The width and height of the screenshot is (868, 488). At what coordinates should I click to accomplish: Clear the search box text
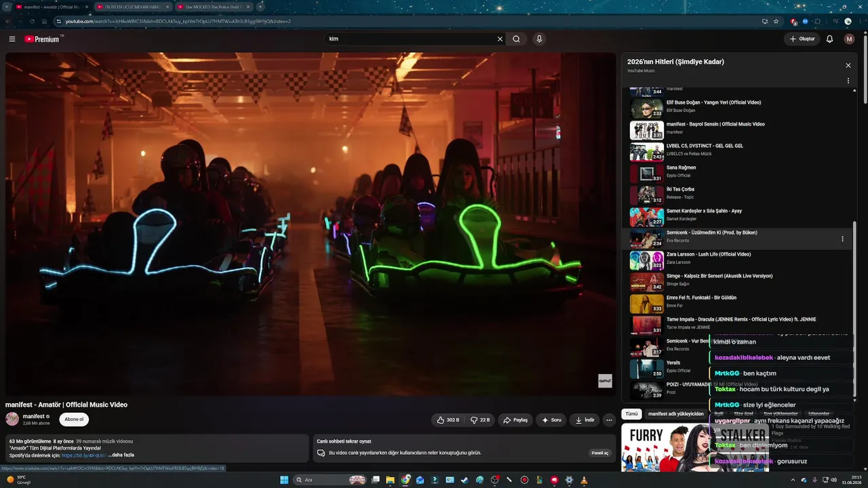tap(500, 39)
